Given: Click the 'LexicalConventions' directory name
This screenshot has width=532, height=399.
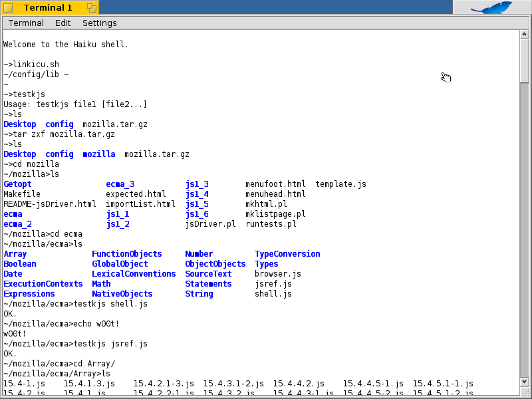Looking at the screenshot, I should [134, 274].
